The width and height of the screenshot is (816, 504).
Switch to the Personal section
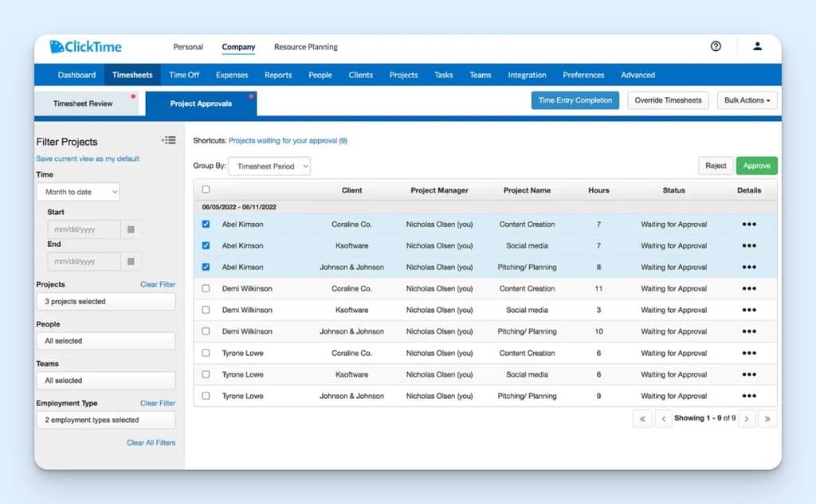point(188,47)
